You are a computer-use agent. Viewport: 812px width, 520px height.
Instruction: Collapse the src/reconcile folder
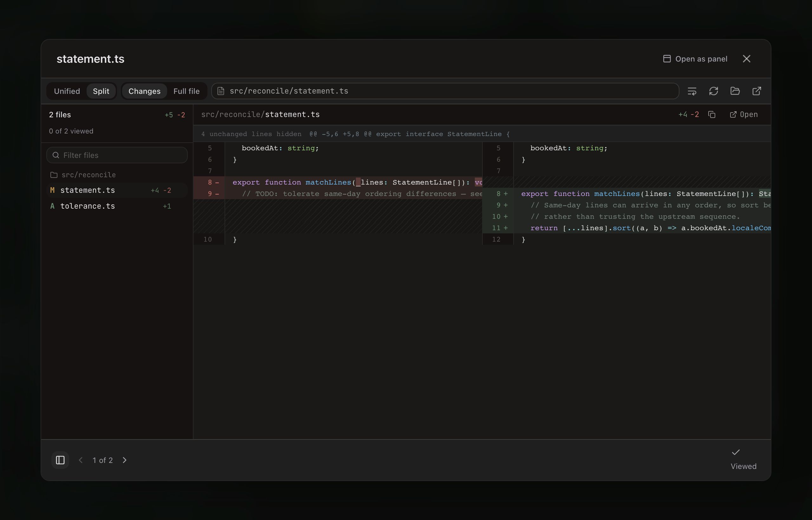pos(83,175)
